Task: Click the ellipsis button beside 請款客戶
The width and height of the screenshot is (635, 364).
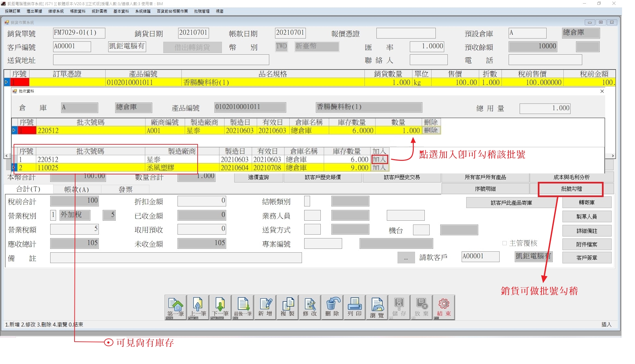Action: click(406, 258)
